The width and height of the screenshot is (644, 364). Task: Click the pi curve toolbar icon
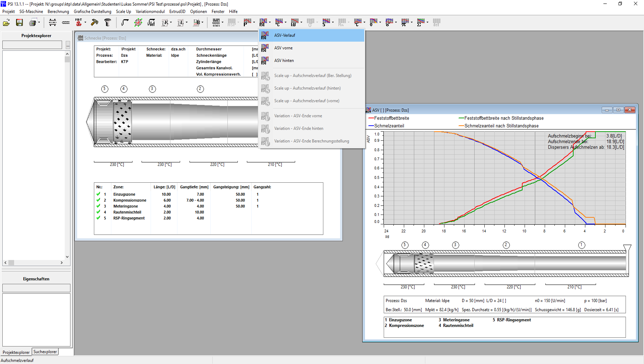point(405,22)
